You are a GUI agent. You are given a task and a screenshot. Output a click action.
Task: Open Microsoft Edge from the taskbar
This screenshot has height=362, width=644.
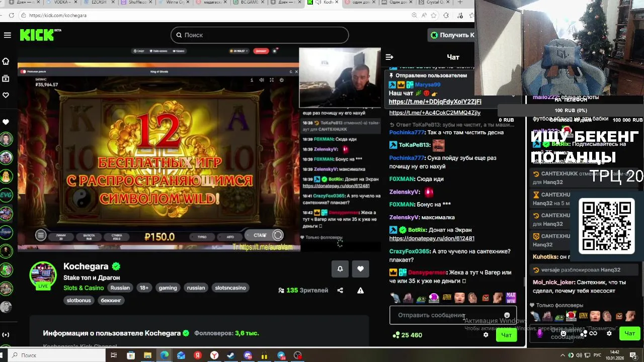click(x=164, y=355)
